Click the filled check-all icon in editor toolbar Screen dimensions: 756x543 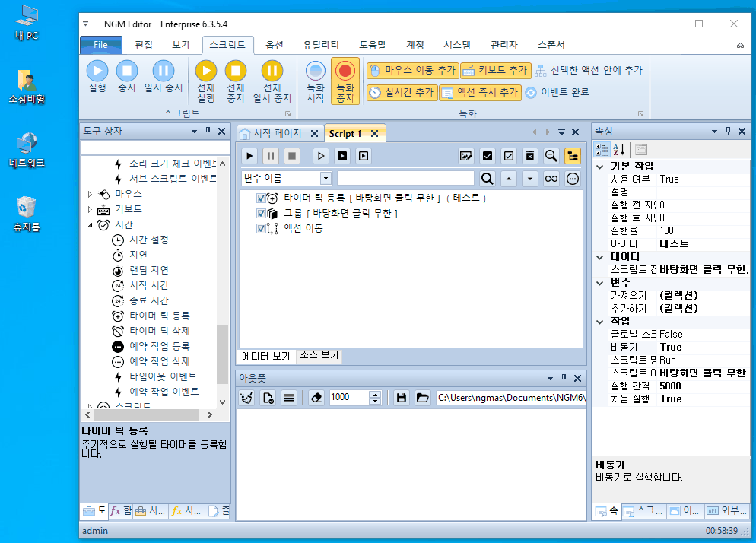(488, 156)
